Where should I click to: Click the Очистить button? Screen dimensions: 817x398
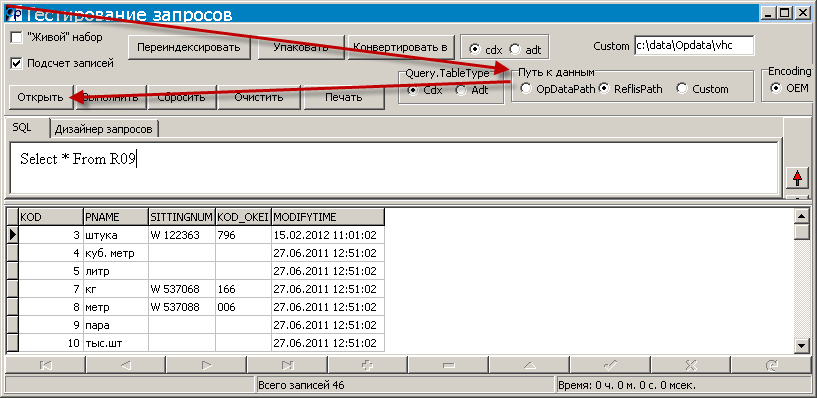pos(259,97)
